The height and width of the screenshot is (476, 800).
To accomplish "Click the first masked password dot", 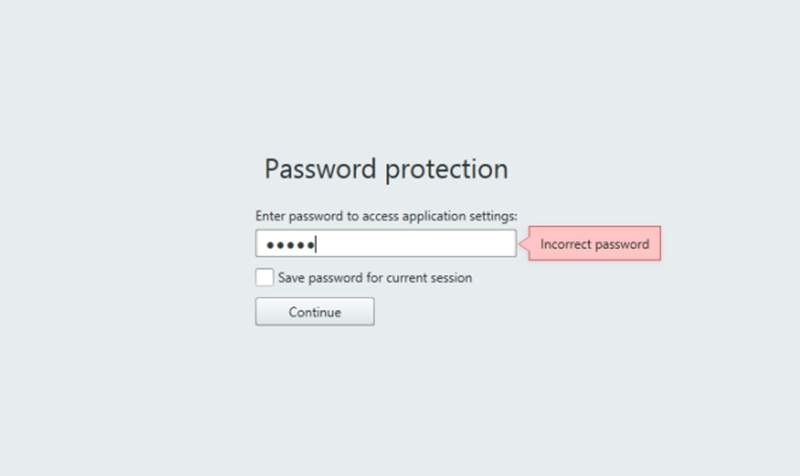I will (267, 244).
